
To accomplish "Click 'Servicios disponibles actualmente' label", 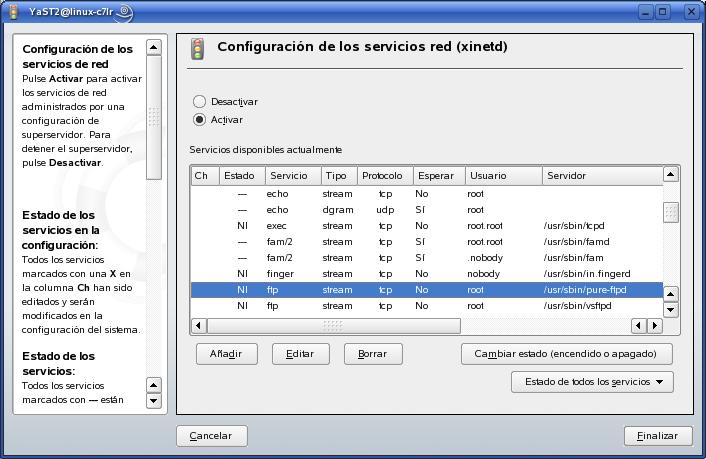I will click(266, 150).
